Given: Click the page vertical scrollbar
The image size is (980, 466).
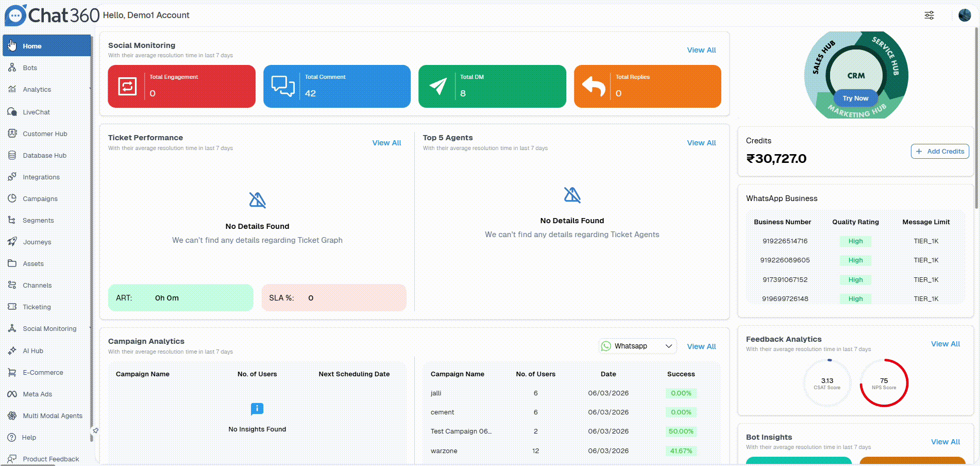Looking at the screenshot, I should click(976, 119).
